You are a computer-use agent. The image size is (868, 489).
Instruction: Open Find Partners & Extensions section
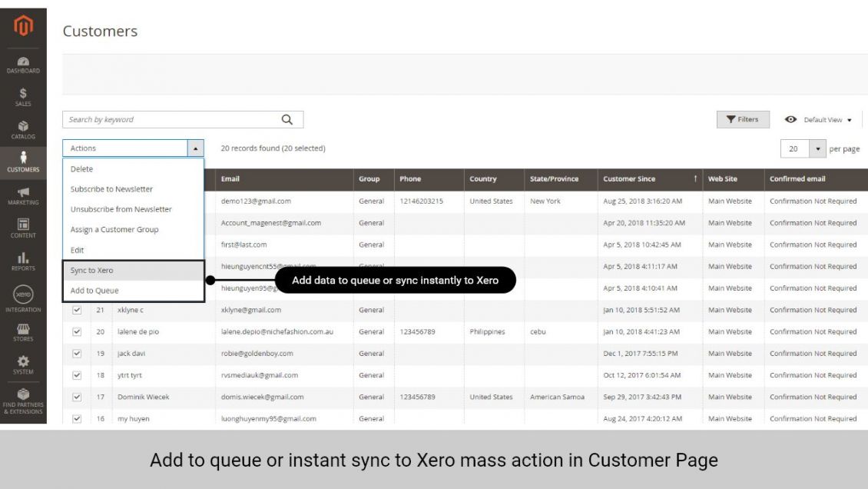23,401
